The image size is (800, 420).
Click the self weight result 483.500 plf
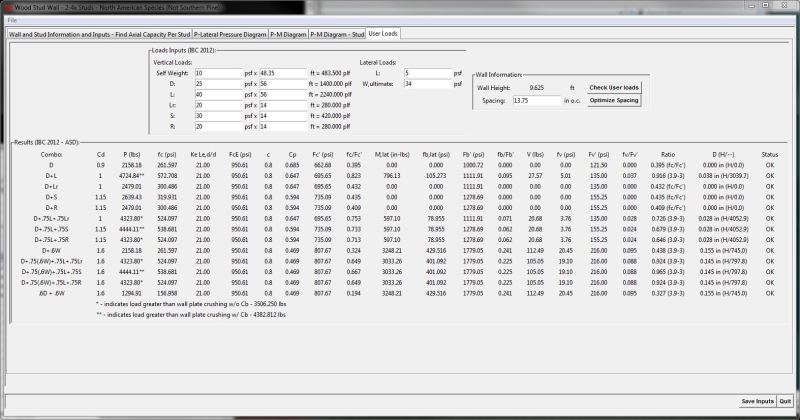click(x=330, y=73)
